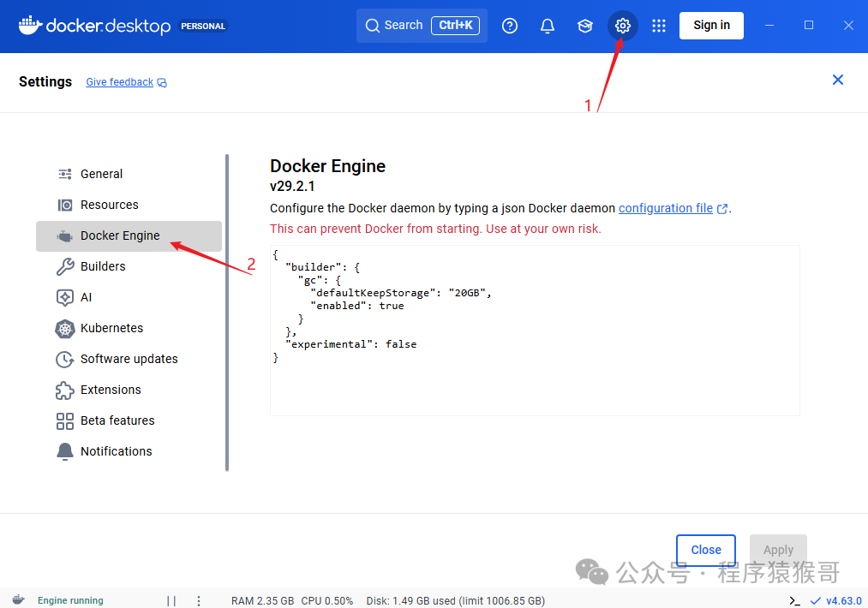868x608 pixels.
Task: Open the apps grid menu icon
Action: [x=659, y=26]
